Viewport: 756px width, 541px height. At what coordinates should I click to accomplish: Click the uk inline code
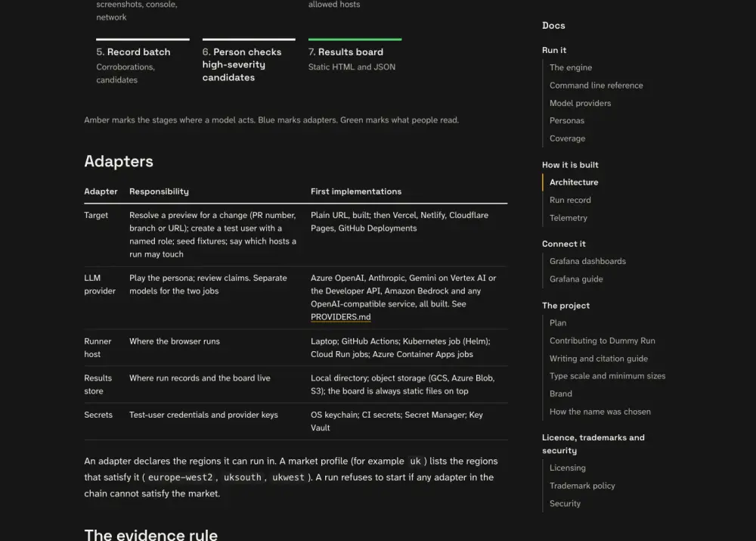tap(415, 462)
